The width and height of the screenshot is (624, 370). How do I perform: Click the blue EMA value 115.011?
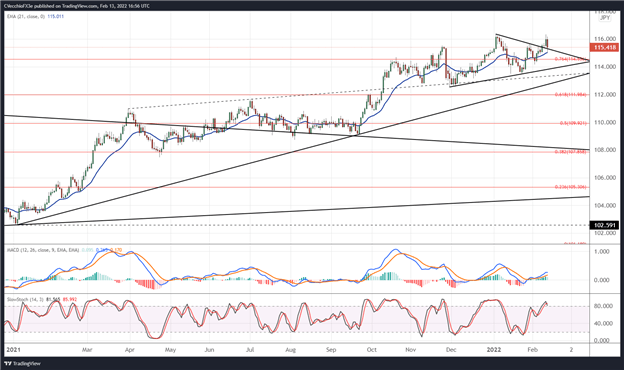point(55,16)
